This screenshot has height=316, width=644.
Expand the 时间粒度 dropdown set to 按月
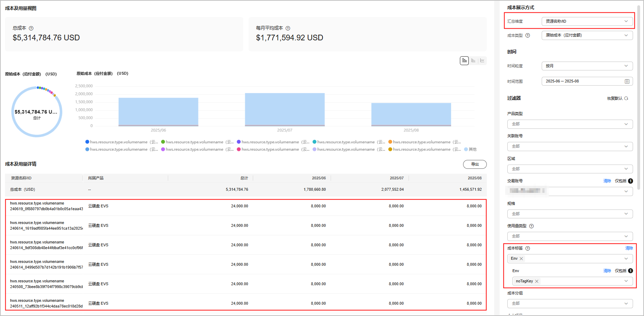pyautogui.click(x=587, y=66)
